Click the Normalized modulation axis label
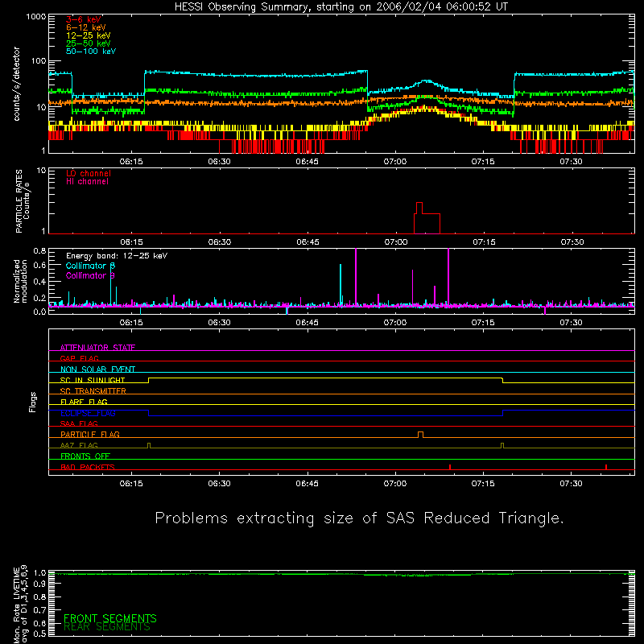Viewport: 644px width, 644px height. (20, 281)
